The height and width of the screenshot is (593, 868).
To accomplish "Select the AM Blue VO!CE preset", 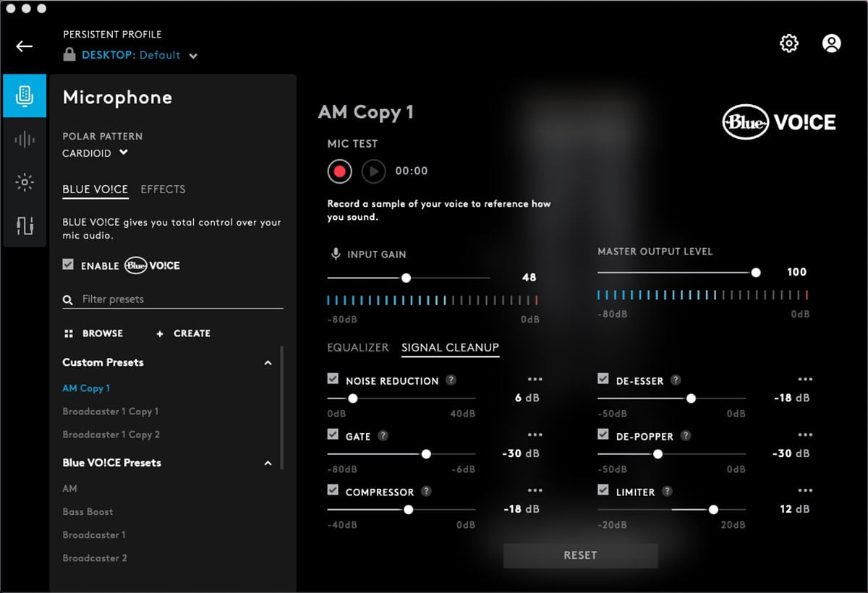I will [x=69, y=489].
